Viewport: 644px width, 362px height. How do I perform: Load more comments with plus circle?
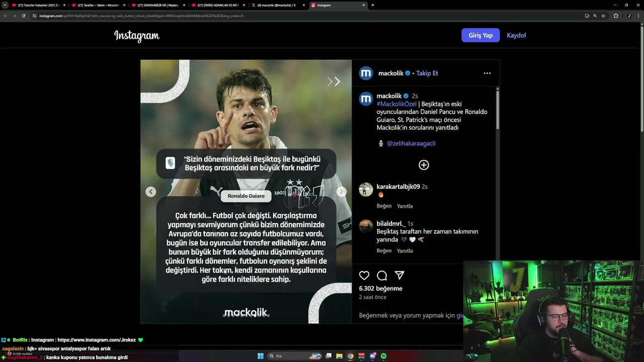tap(424, 165)
